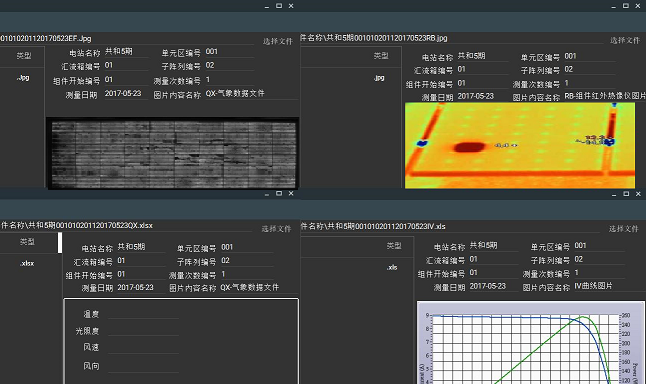
Task: Edit 汇流箱编号 01 in the IV.xls window
Action: coord(493,260)
